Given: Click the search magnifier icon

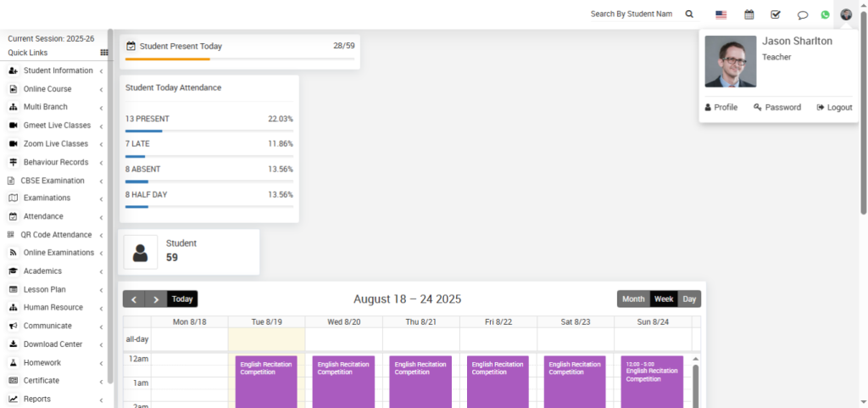Looking at the screenshot, I should [689, 14].
